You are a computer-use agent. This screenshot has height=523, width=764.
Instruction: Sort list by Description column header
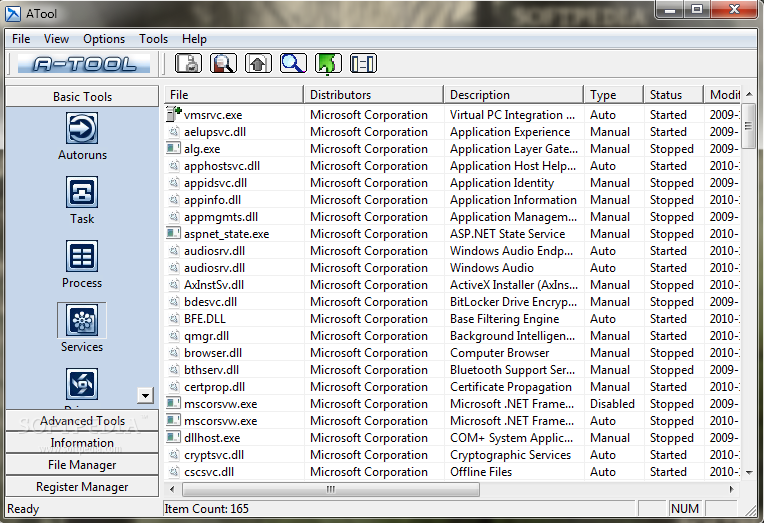pyautogui.click(x=514, y=95)
